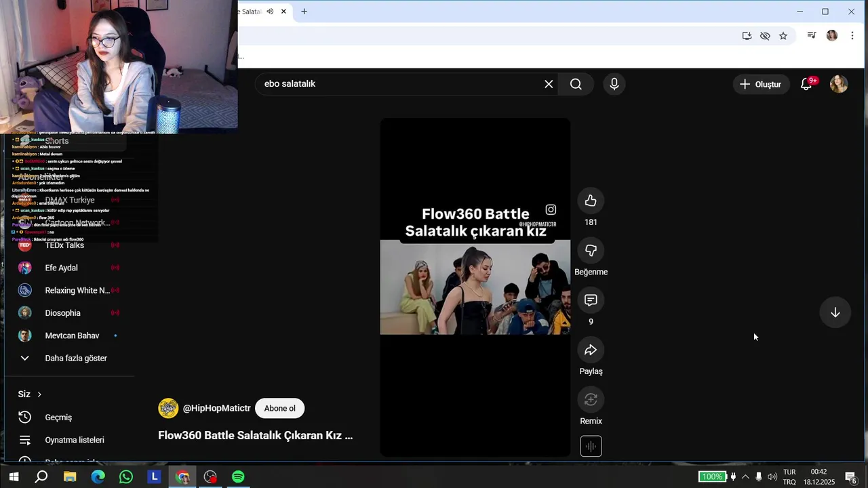Open WhatsApp from taskbar
The width and height of the screenshot is (868, 488).
pos(126,477)
